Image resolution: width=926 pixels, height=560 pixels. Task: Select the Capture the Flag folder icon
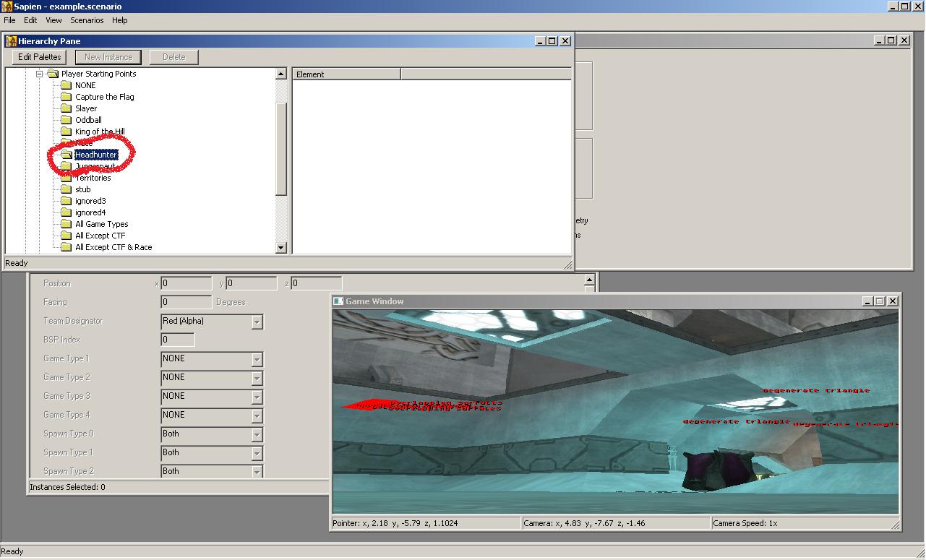point(67,97)
